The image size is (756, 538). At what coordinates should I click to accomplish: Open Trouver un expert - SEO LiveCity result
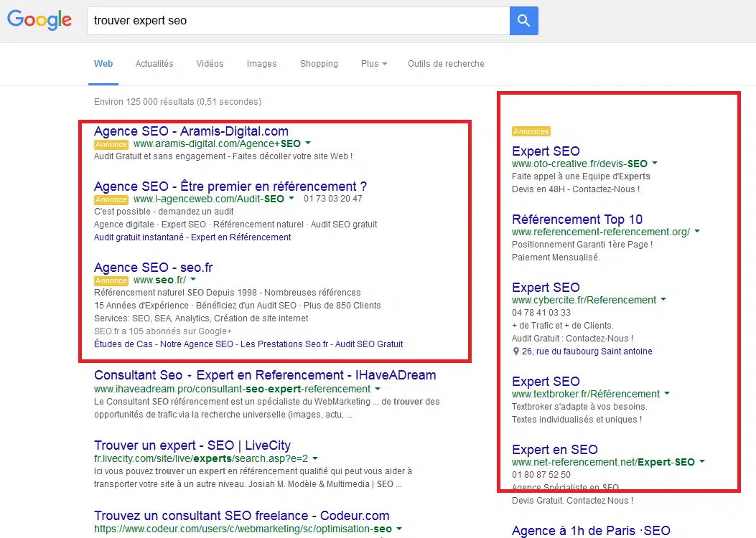pos(192,445)
